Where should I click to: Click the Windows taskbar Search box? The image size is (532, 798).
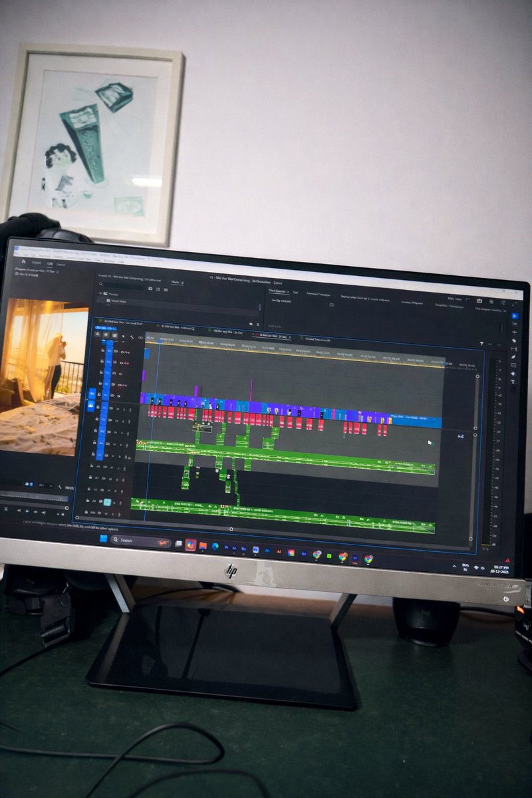(142, 540)
